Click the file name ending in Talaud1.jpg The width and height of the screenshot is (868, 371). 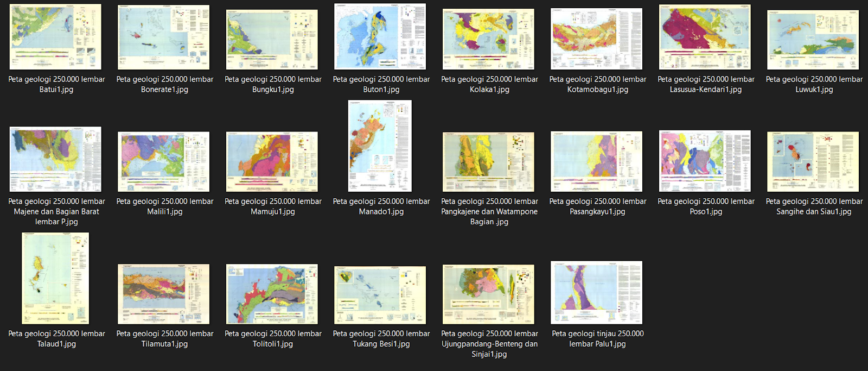click(x=56, y=339)
